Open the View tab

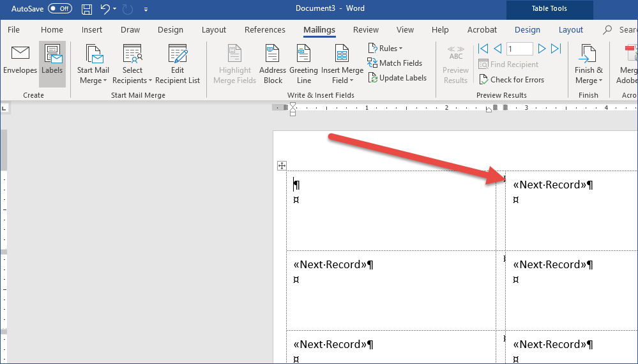click(406, 29)
